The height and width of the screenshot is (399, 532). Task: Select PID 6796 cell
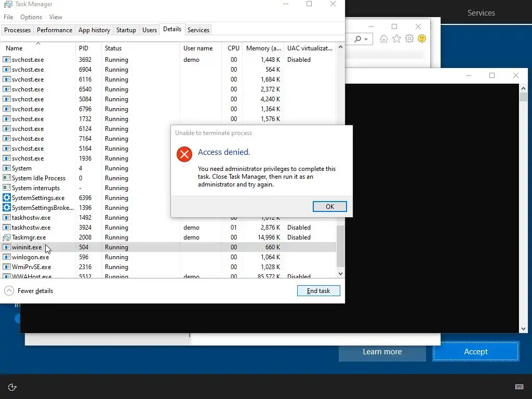pyautogui.click(x=85, y=109)
